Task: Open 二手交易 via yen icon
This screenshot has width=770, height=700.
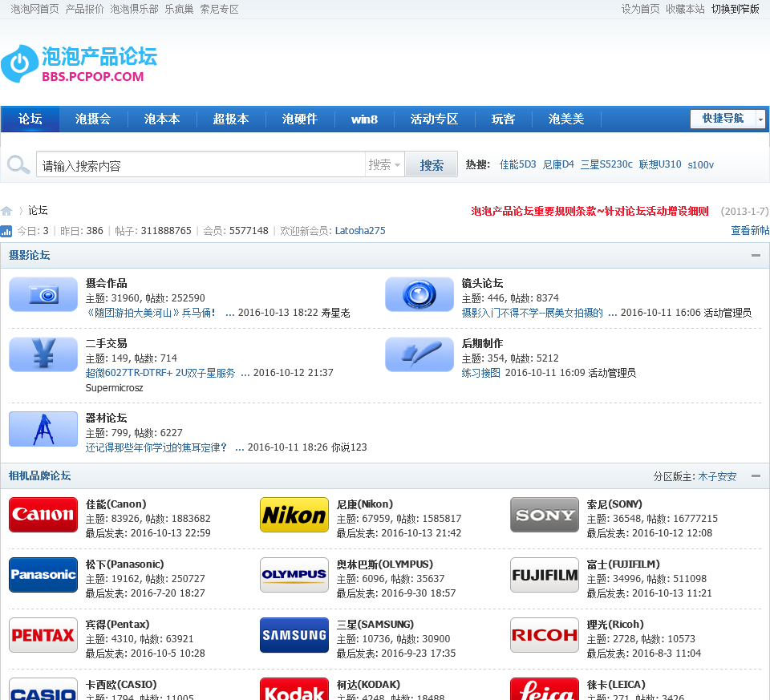Action: 43,354
